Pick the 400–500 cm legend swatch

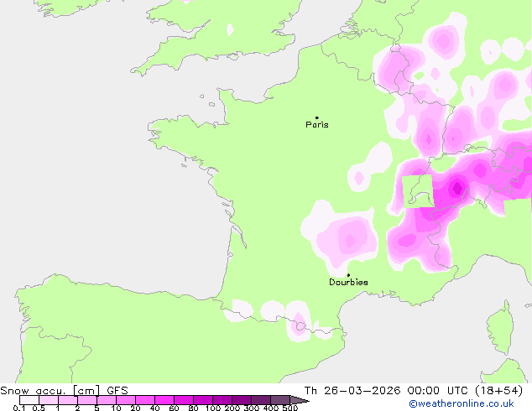point(280,400)
